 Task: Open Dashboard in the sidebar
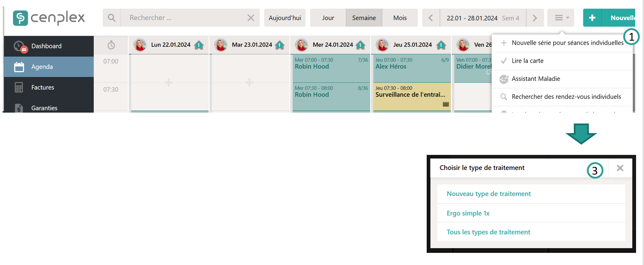46,46
